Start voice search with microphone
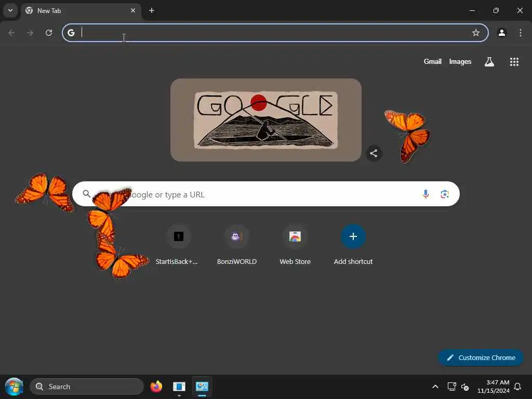The image size is (532, 399). tap(425, 194)
